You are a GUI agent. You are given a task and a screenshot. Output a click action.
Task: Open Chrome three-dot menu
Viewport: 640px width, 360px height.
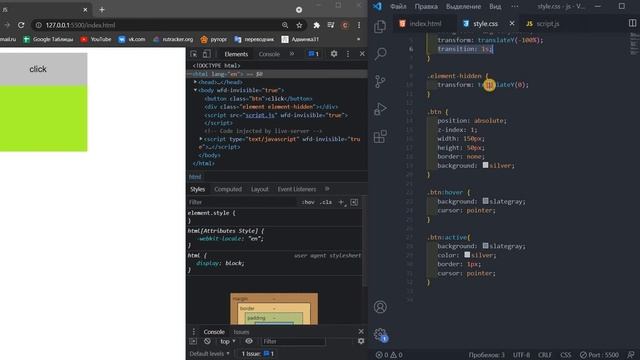tap(359, 25)
